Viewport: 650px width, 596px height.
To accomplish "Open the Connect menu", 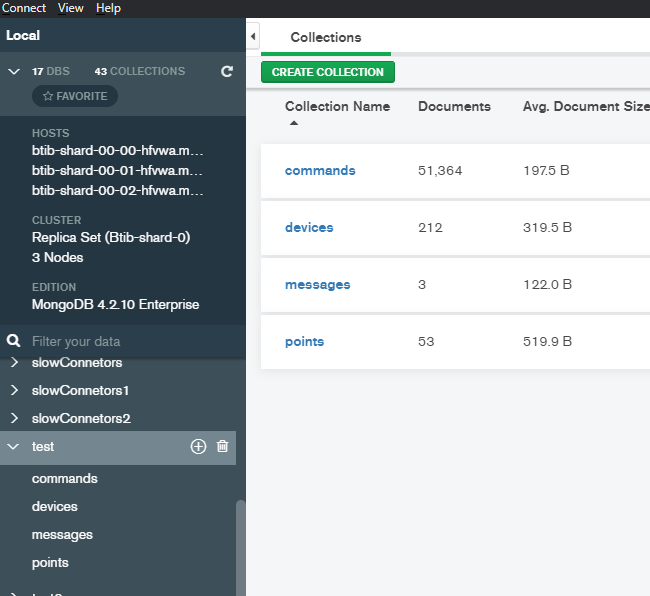I will click(24, 8).
